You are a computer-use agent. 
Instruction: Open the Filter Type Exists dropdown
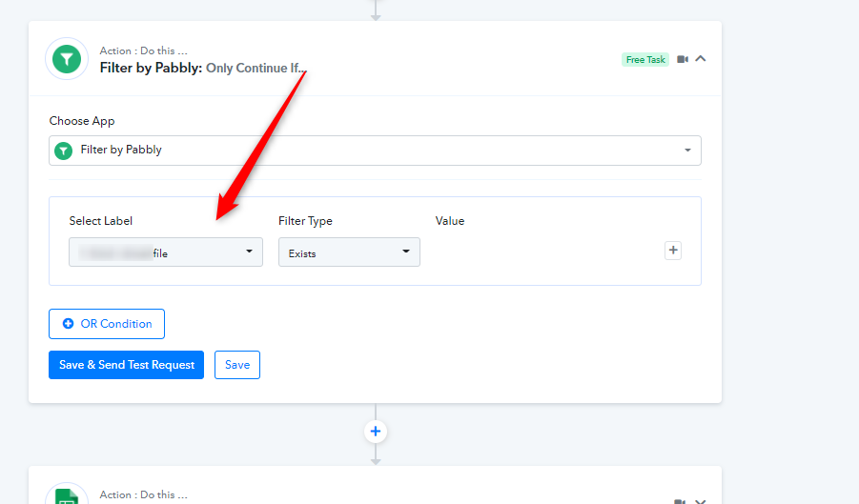349,252
